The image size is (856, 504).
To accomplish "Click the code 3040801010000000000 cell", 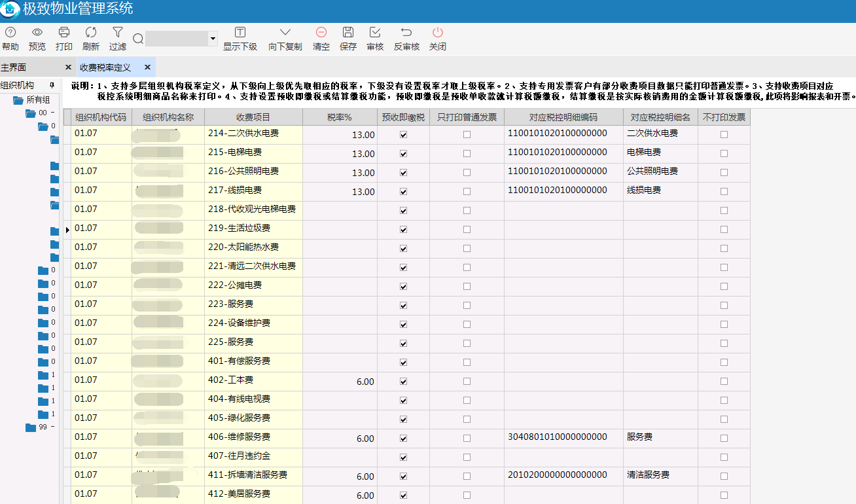I will (x=563, y=439).
